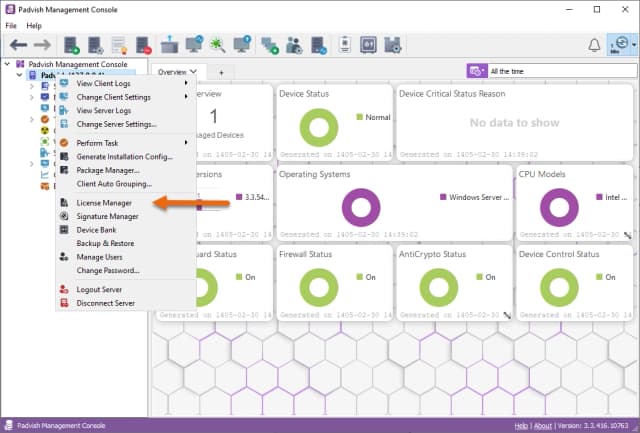Viewport: 640px width, 433px height.
Task: Open the Perform Task submenu
Action: tap(126, 143)
